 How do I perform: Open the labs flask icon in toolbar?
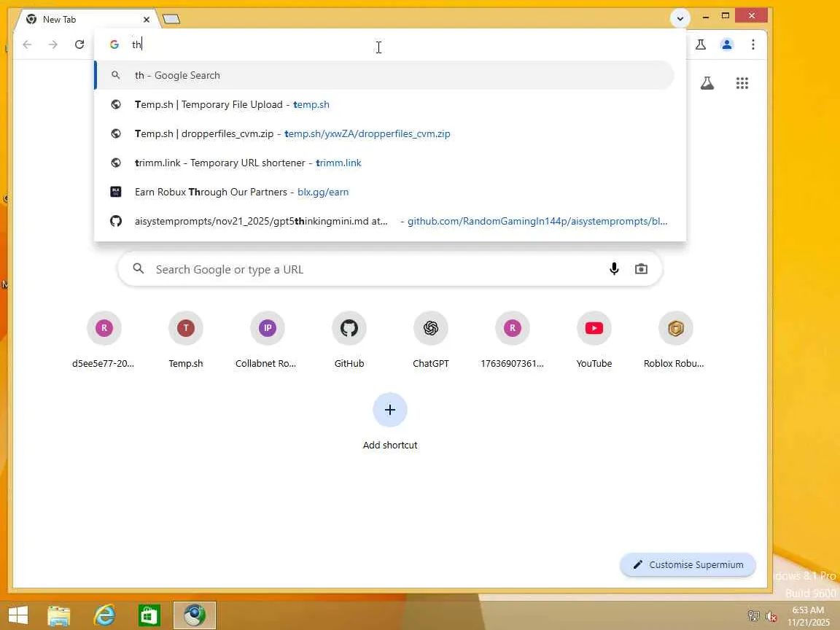click(x=700, y=44)
